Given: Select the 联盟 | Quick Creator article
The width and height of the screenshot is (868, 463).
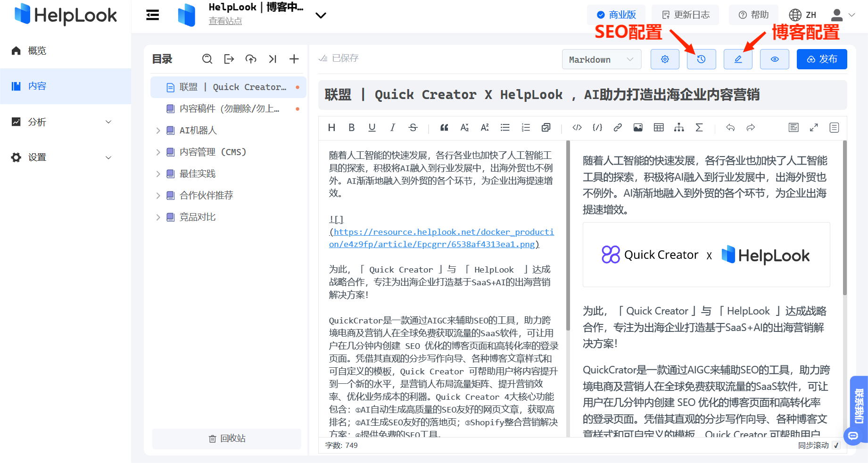Looking at the screenshot, I should tap(228, 87).
